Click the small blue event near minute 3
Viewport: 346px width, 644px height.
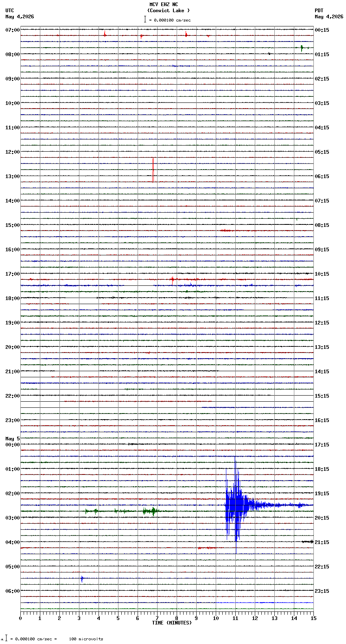pos(82,579)
